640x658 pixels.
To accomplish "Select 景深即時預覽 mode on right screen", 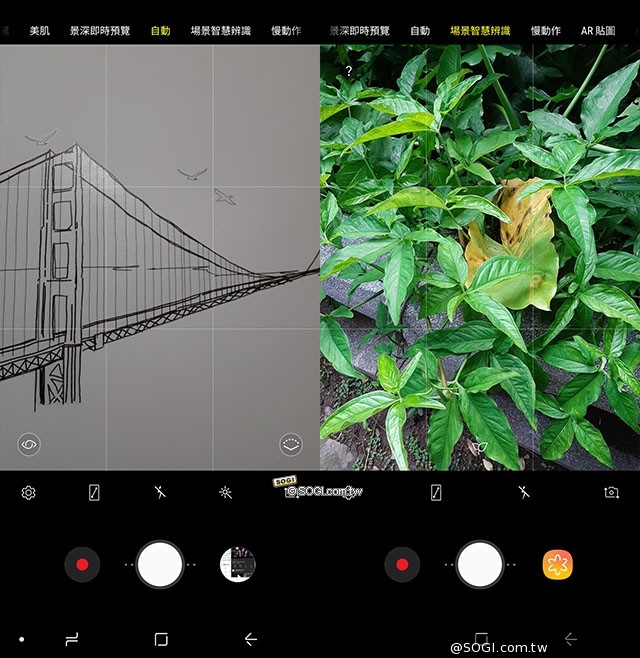I will 360,31.
